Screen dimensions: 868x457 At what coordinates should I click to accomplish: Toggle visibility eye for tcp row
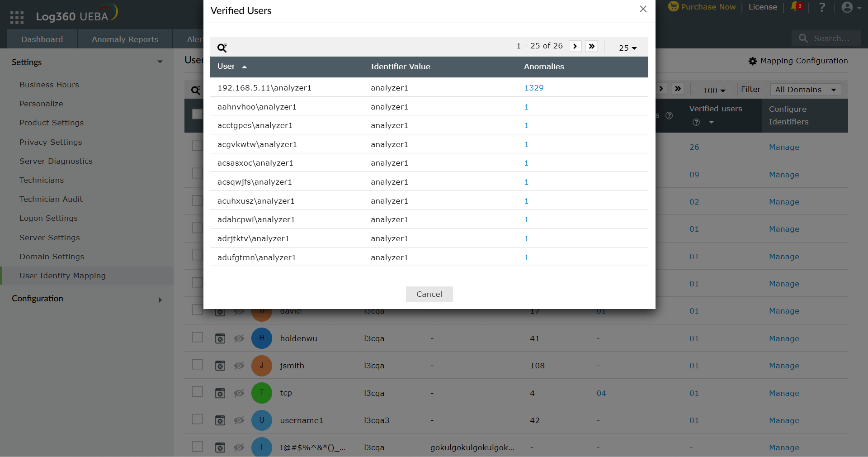point(239,393)
